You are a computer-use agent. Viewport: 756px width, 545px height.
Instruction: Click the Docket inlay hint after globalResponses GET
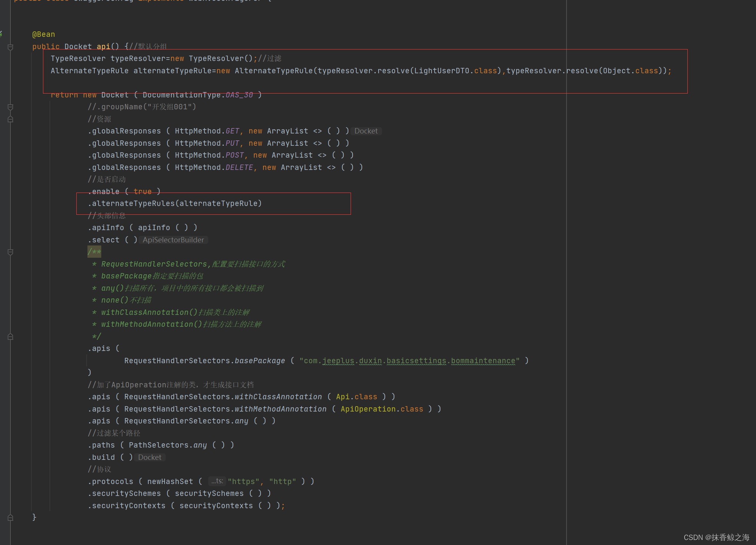[366, 131]
